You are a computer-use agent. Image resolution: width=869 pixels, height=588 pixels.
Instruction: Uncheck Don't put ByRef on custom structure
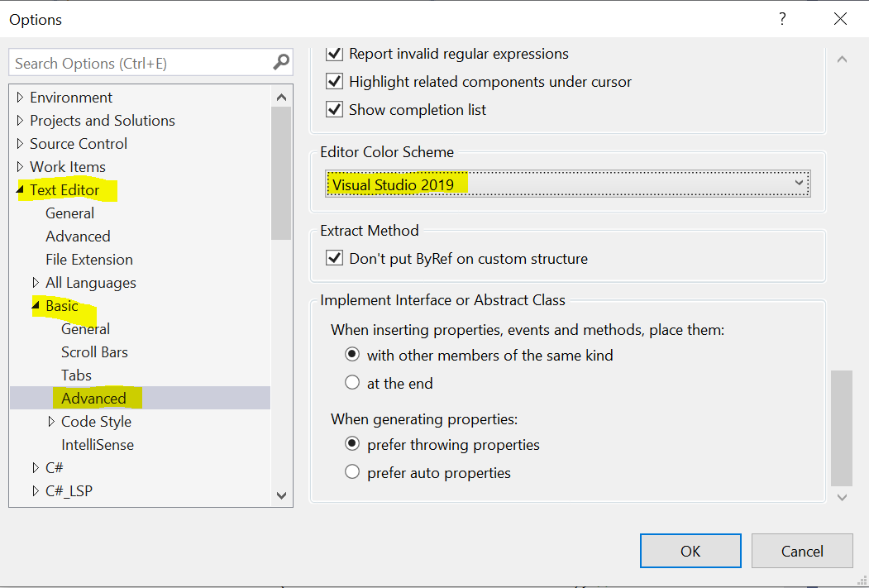[335, 257]
